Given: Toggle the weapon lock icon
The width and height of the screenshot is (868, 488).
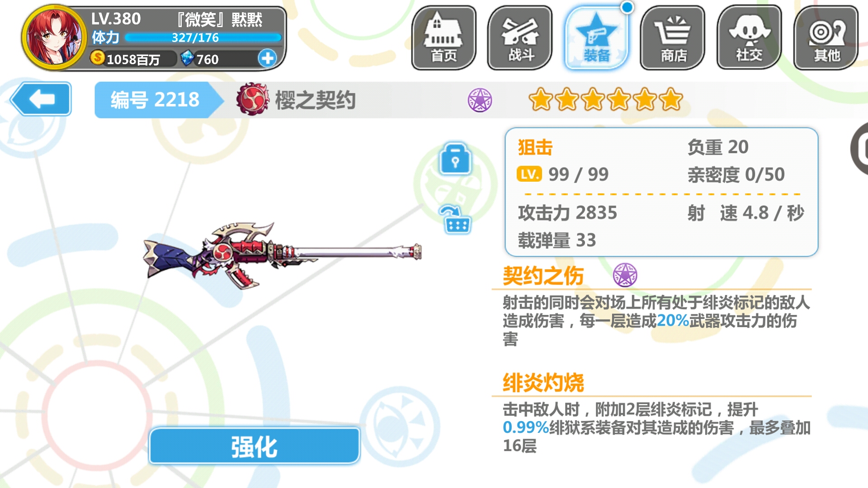Looking at the screenshot, I should [455, 159].
